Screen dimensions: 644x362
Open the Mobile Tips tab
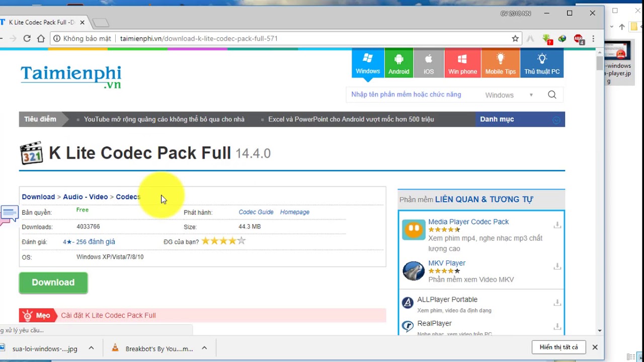pyautogui.click(x=500, y=63)
